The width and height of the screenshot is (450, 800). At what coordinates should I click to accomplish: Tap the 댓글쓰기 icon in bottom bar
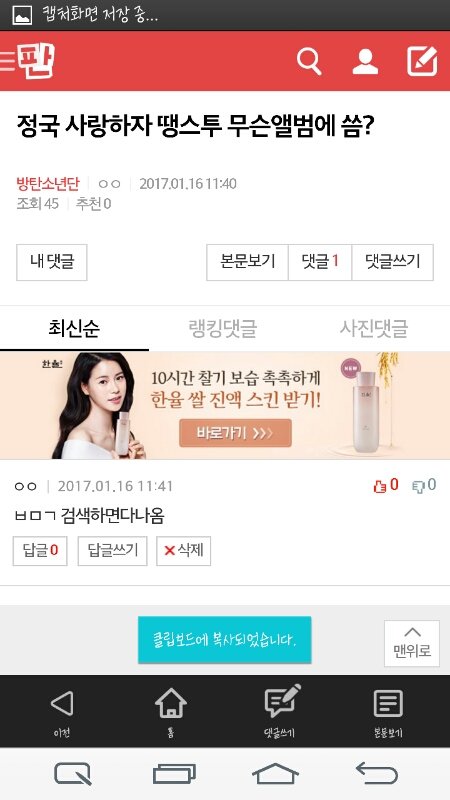tap(282, 701)
